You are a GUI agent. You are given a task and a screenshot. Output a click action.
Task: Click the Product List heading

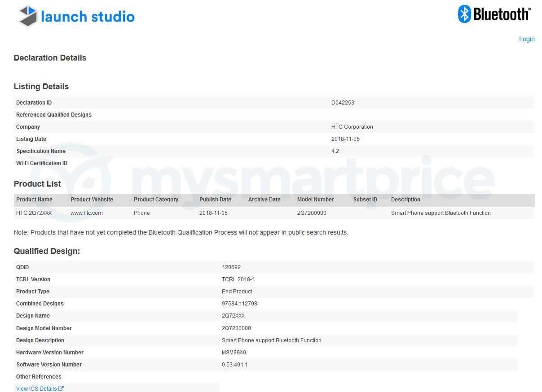[x=37, y=184]
